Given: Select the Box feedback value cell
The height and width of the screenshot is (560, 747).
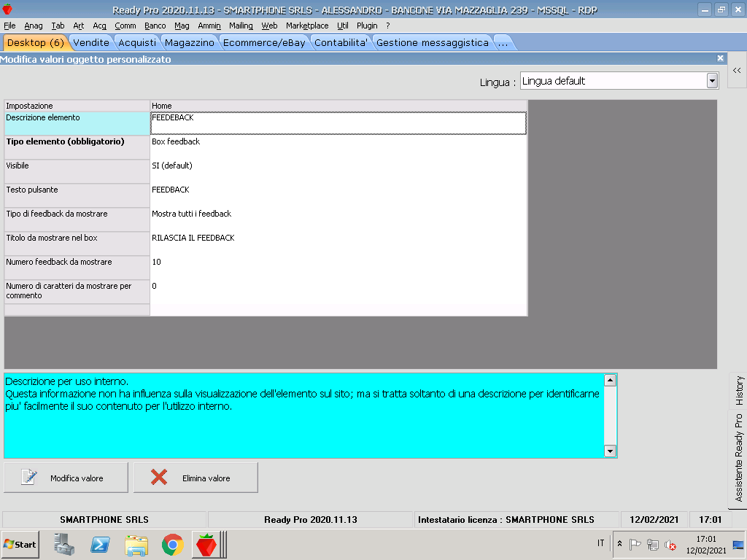Looking at the screenshot, I should [x=338, y=147].
